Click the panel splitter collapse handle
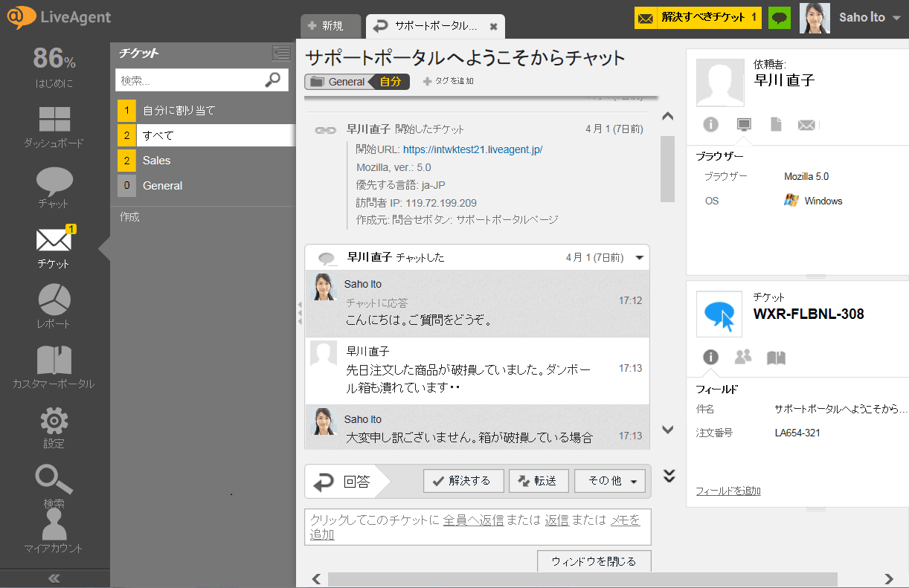Image resolution: width=909 pixels, height=588 pixels. [x=299, y=314]
